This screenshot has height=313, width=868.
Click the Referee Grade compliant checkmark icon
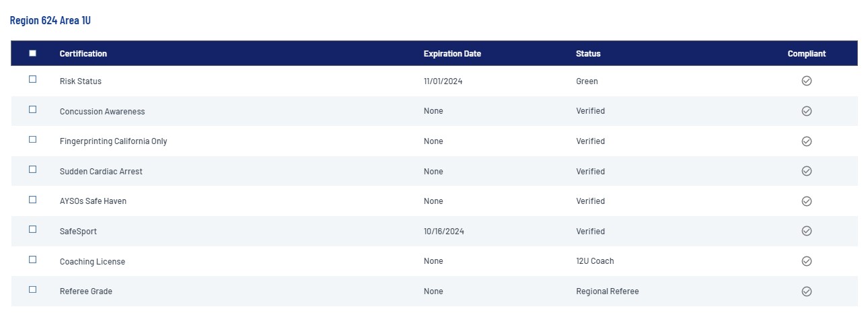807,291
